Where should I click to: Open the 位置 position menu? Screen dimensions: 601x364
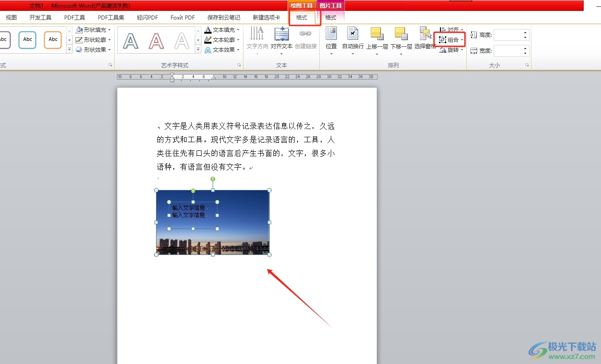click(331, 41)
